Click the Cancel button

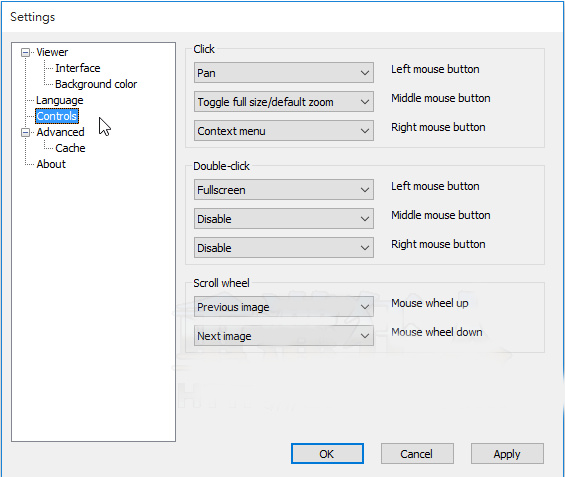[x=417, y=454]
